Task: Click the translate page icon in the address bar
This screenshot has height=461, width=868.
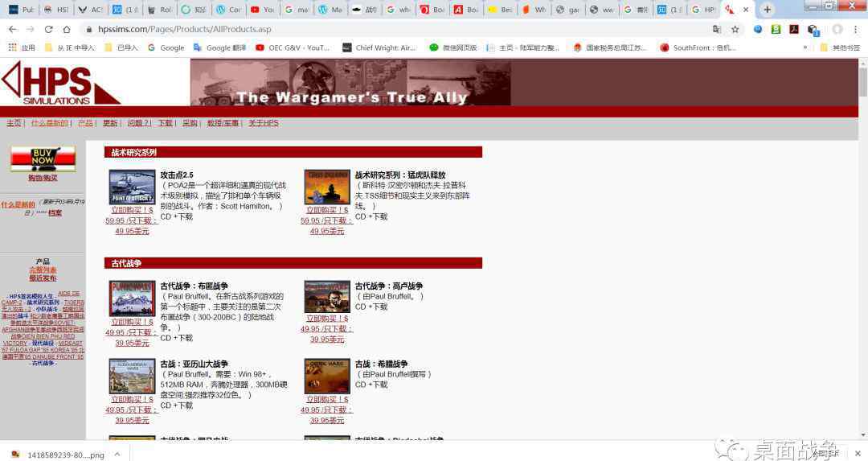Action: pyautogui.click(x=717, y=30)
